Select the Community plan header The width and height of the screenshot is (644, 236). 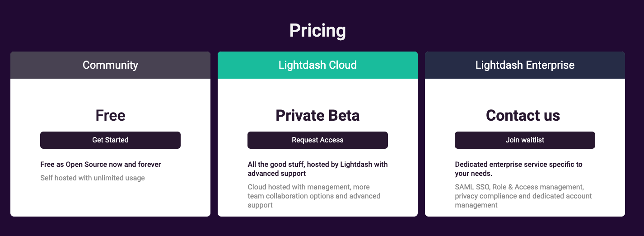110,65
